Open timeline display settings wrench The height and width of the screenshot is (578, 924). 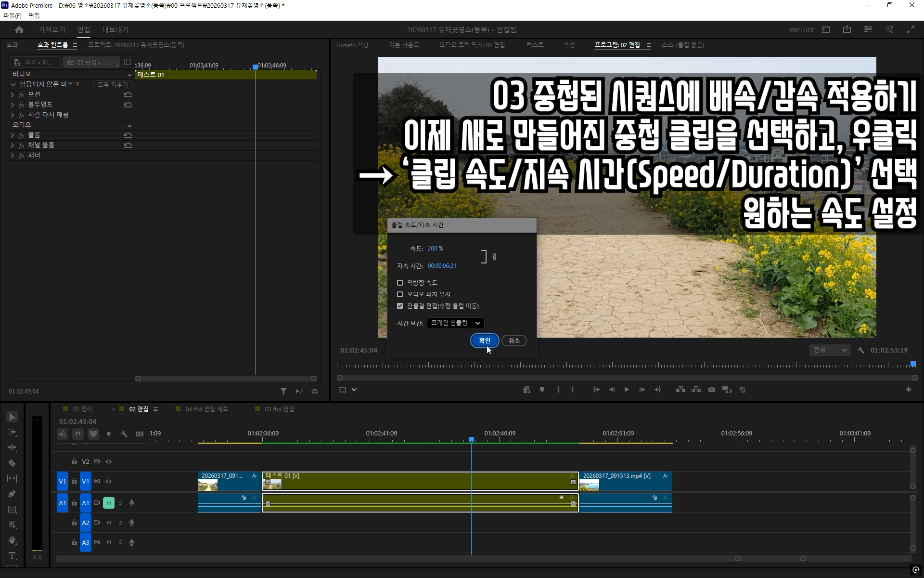(124, 434)
